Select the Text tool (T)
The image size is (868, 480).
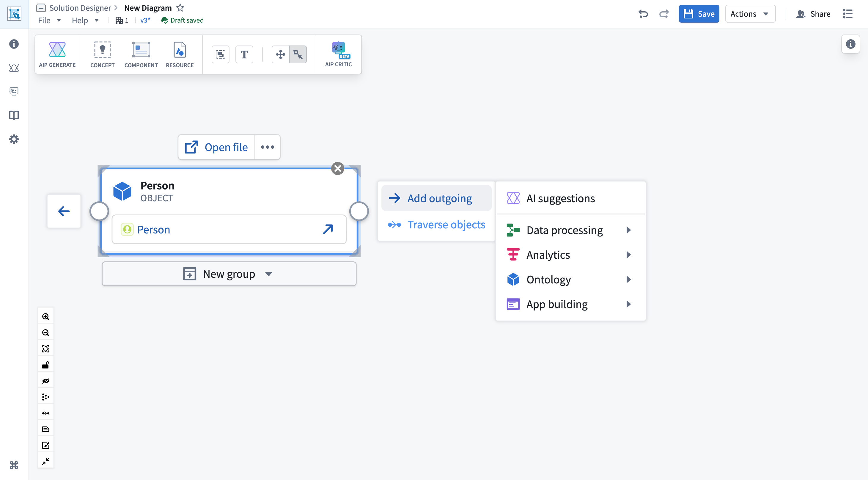click(x=244, y=54)
